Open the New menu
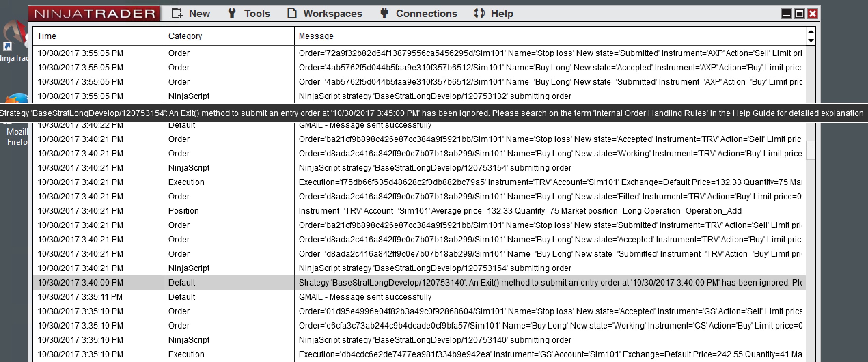 click(191, 14)
